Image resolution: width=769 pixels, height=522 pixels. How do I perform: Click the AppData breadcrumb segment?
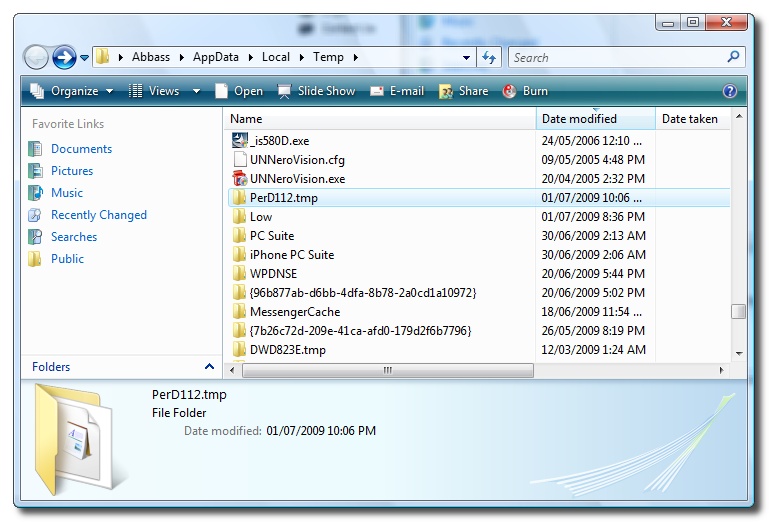[x=215, y=58]
